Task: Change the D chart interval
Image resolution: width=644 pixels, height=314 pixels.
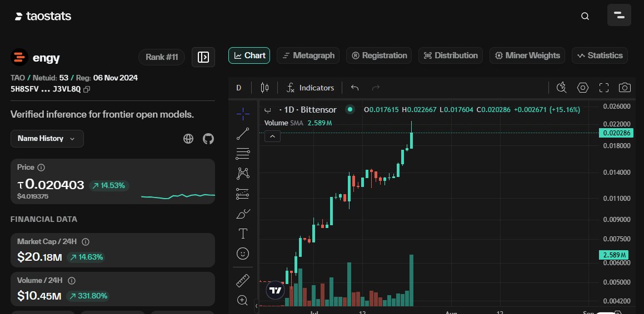Action: point(238,88)
